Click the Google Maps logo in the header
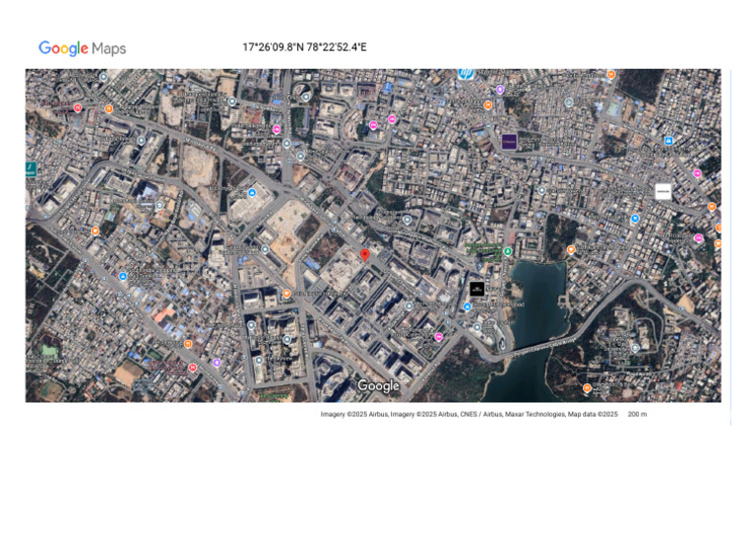Screen dimensions: 756x535 83,48
